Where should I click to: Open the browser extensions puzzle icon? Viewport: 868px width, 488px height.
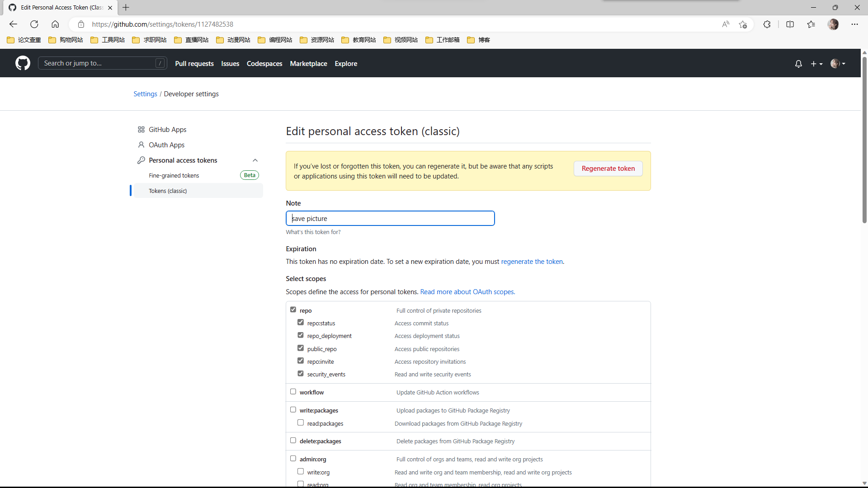pyautogui.click(x=767, y=24)
